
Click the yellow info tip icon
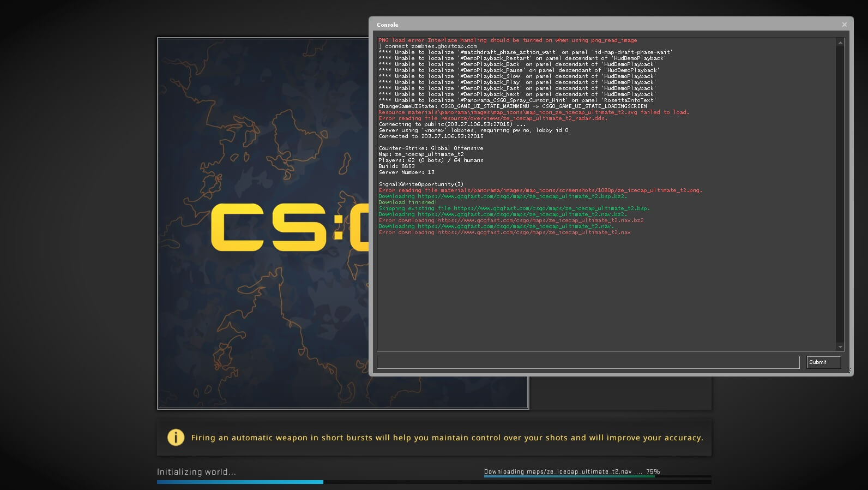176,438
